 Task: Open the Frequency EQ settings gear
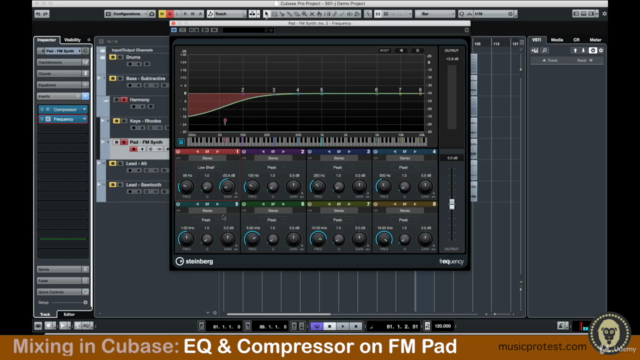tap(417, 51)
